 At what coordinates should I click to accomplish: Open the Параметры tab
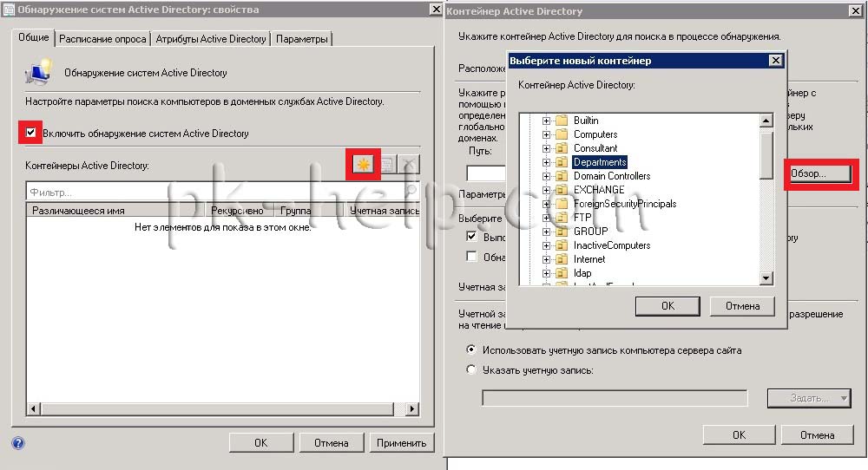click(302, 39)
